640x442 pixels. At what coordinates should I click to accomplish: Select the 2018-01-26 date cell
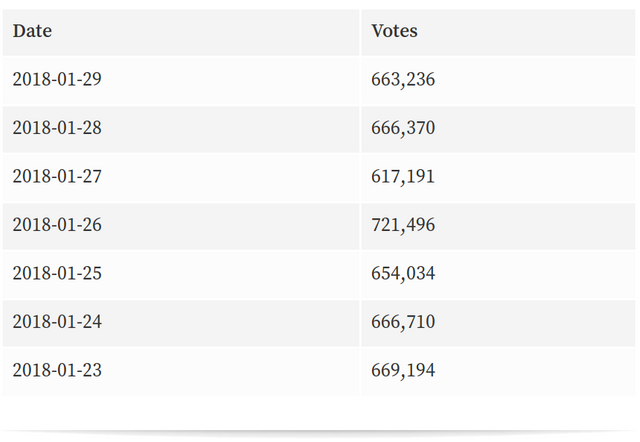pyautogui.click(x=181, y=227)
